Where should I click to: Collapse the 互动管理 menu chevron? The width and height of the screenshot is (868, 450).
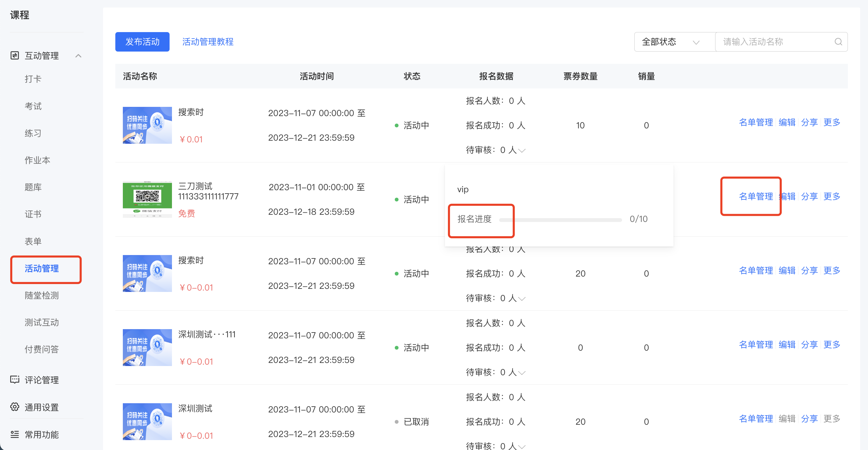click(x=78, y=56)
